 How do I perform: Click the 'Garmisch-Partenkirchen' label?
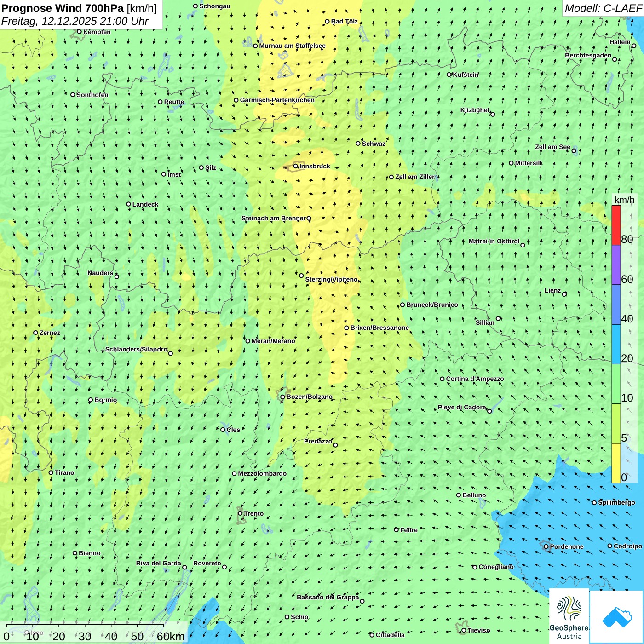point(277,100)
